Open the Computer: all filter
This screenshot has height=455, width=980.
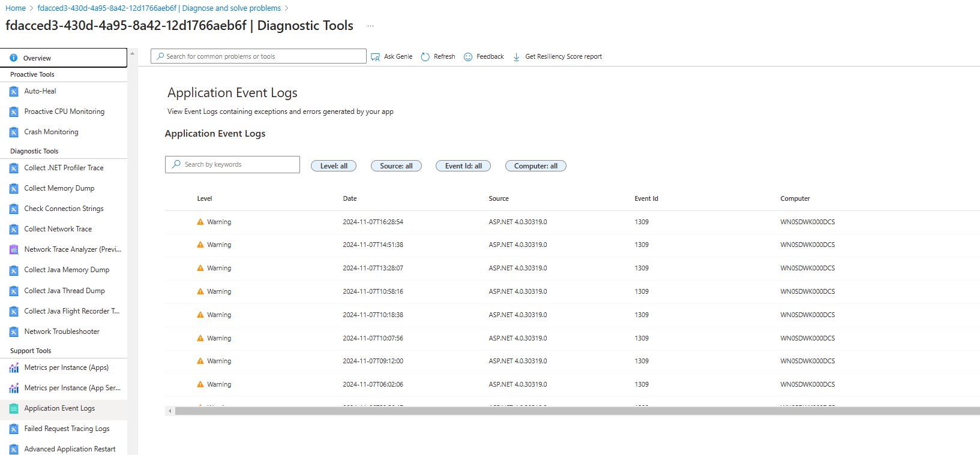coord(535,166)
